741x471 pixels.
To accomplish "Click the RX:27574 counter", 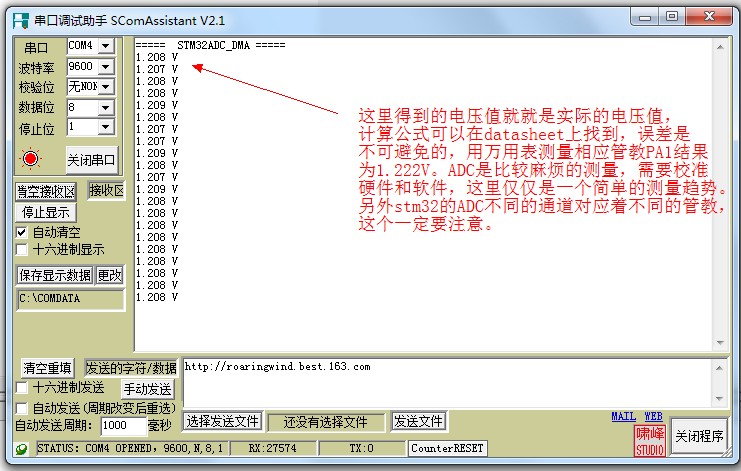I will (273, 448).
